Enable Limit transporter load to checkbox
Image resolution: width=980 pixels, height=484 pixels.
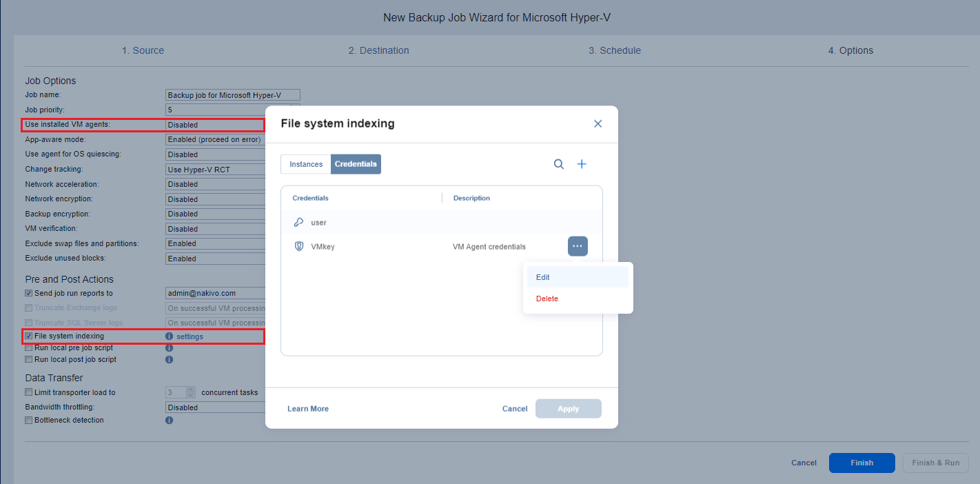click(x=29, y=392)
